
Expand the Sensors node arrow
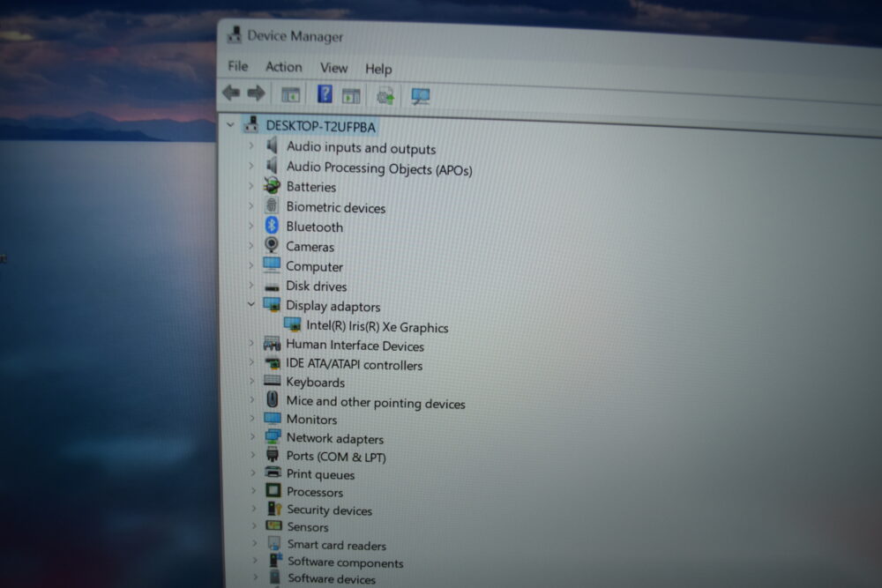point(254,525)
